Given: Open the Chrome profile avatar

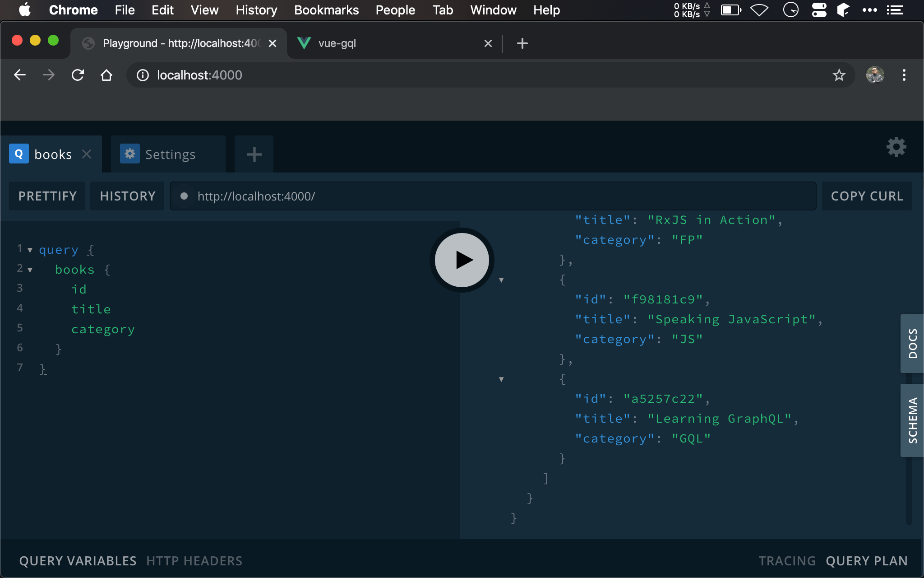Looking at the screenshot, I should (x=875, y=75).
